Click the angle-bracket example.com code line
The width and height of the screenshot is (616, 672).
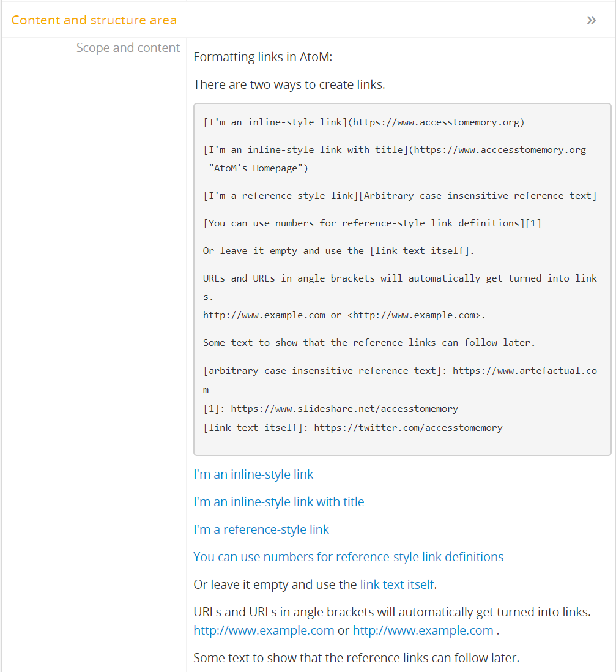coord(344,315)
